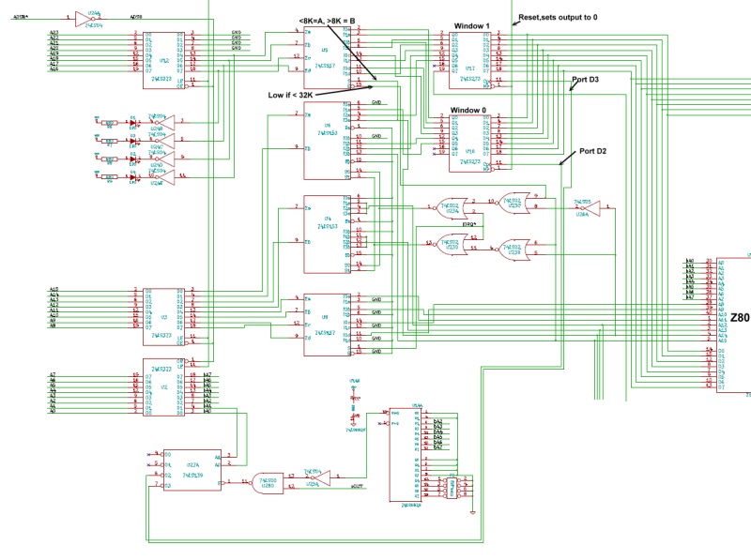Click the resistor symbol next to the top LED

(109, 123)
